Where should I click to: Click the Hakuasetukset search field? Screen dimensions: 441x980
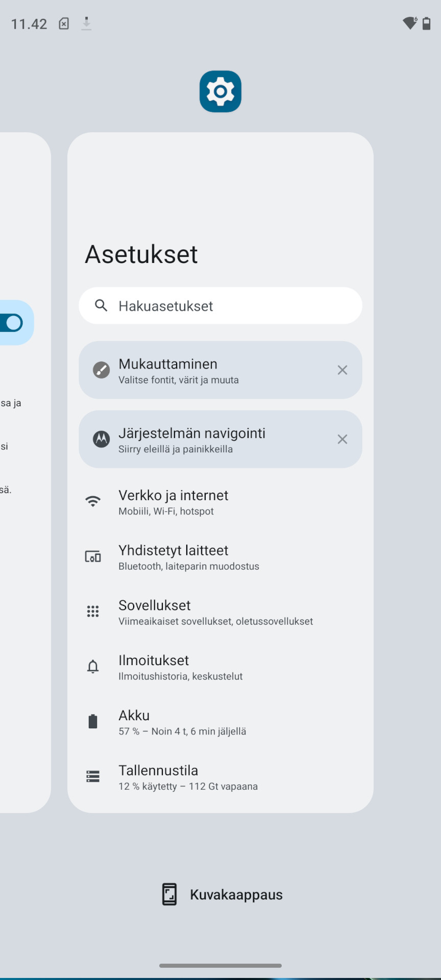(220, 306)
